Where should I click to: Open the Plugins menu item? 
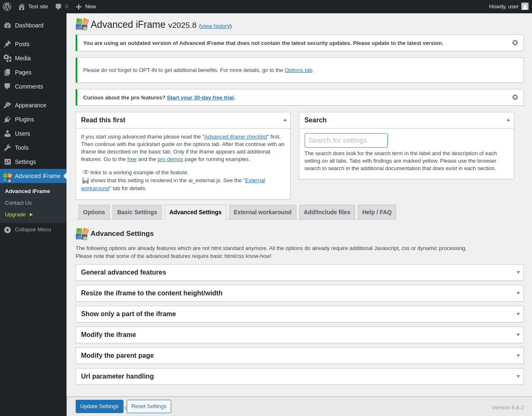pos(33,119)
